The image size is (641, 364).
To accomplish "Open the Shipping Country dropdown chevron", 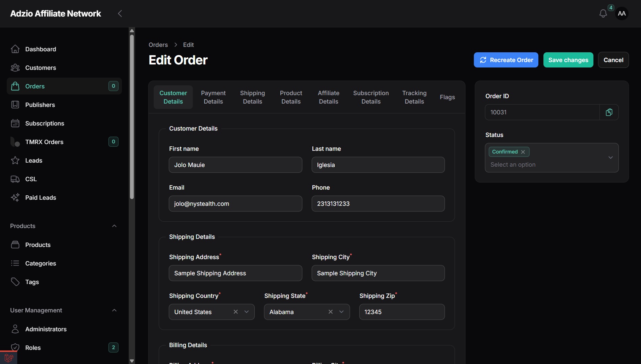I will (247, 312).
